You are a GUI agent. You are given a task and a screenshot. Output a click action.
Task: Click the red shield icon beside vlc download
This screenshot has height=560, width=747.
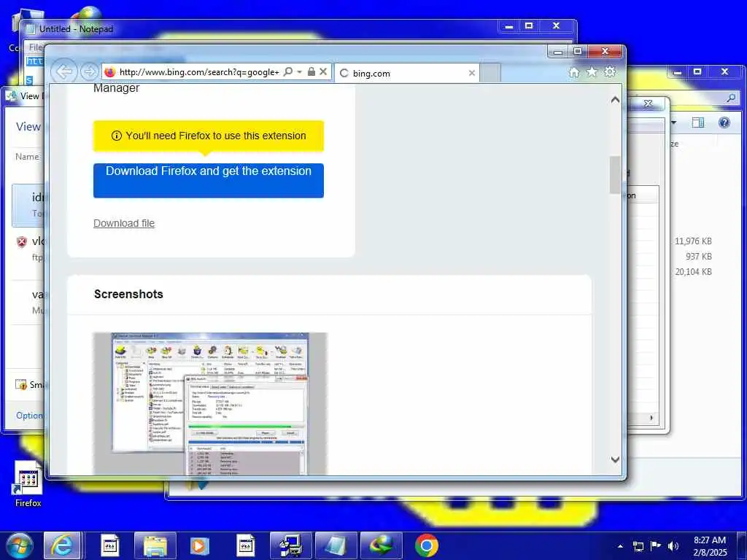pos(22,242)
